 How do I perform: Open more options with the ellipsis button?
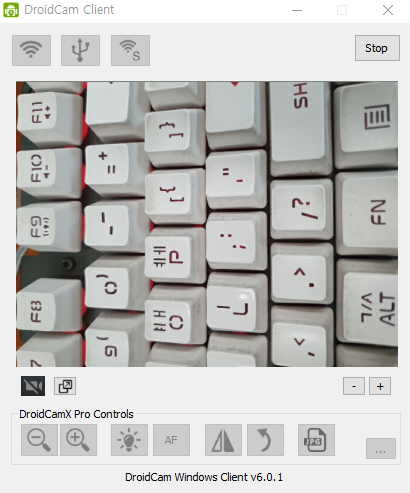(x=381, y=449)
